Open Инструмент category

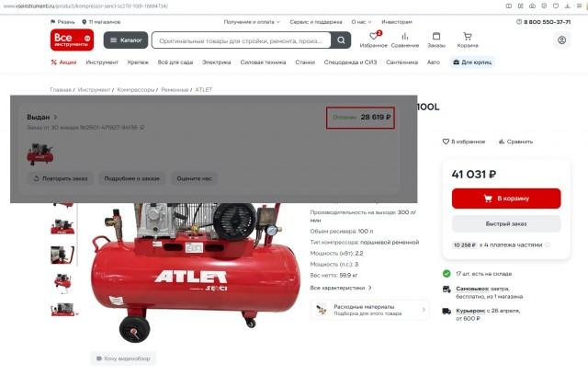coord(102,62)
